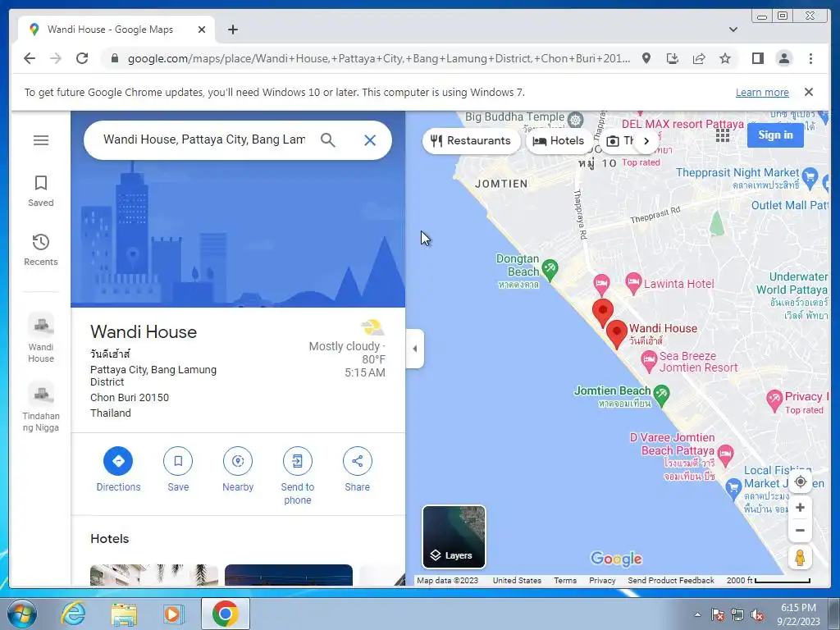Open the map Privacy link

click(x=602, y=580)
